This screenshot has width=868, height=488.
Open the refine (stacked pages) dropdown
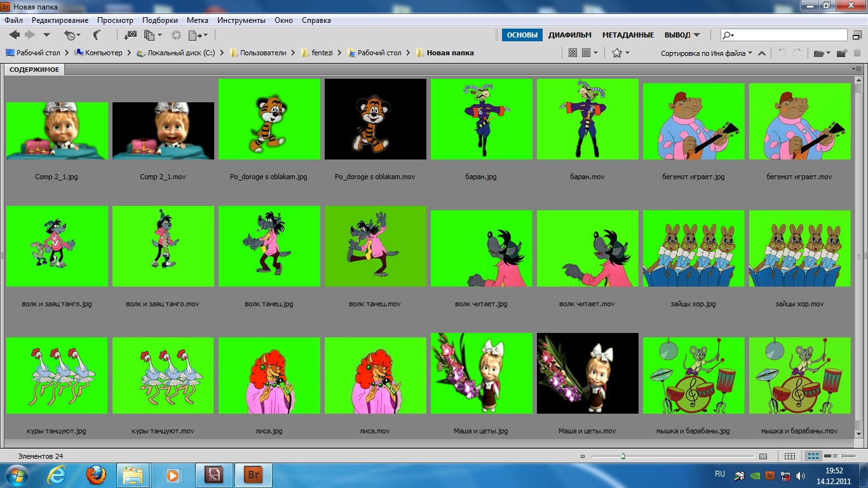click(x=153, y=35)
